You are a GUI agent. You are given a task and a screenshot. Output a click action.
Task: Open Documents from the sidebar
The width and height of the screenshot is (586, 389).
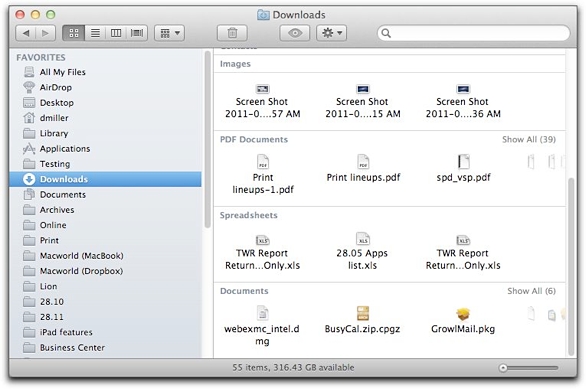105,195
